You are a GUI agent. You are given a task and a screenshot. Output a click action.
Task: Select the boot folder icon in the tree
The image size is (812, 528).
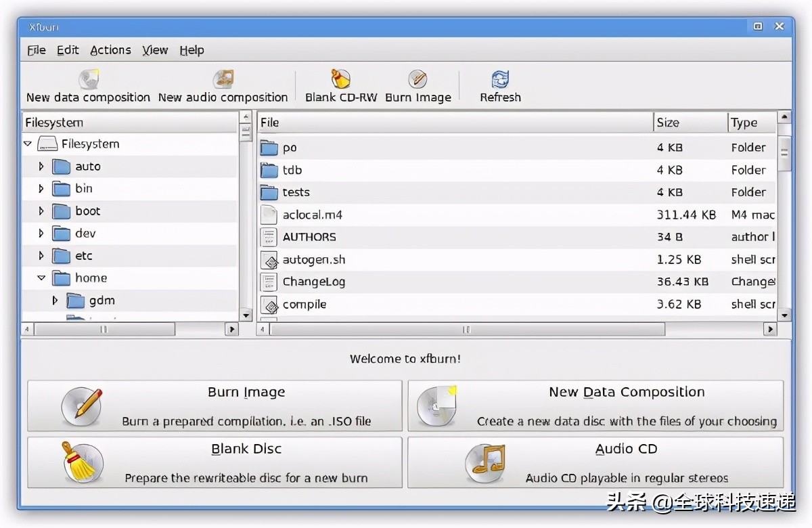[x=62, y=211]
